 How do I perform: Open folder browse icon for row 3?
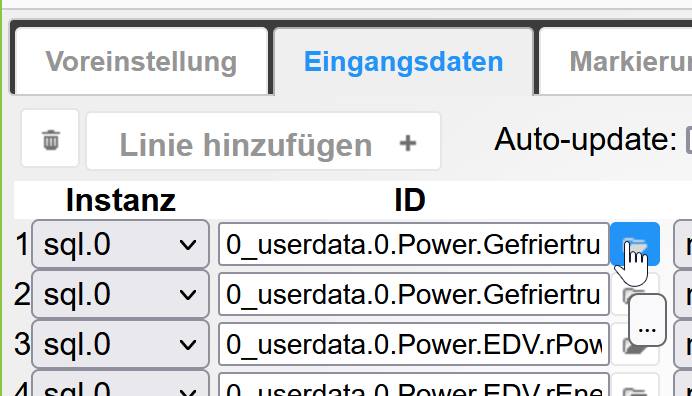[x=635, y=345]
